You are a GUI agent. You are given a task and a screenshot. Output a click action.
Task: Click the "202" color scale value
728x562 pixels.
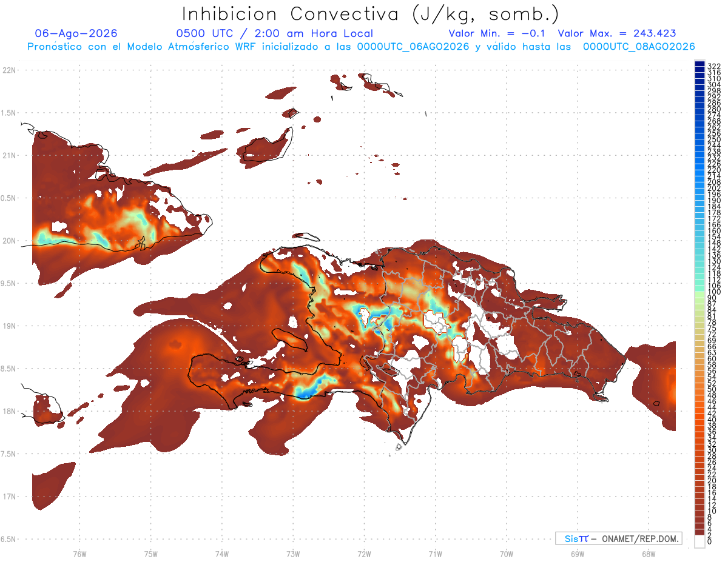coord(714,188)
